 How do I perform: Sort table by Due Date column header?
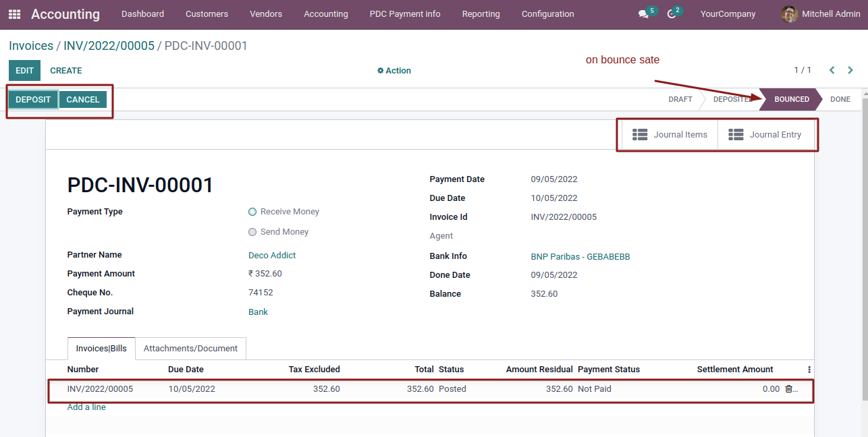tap(186, 370)
